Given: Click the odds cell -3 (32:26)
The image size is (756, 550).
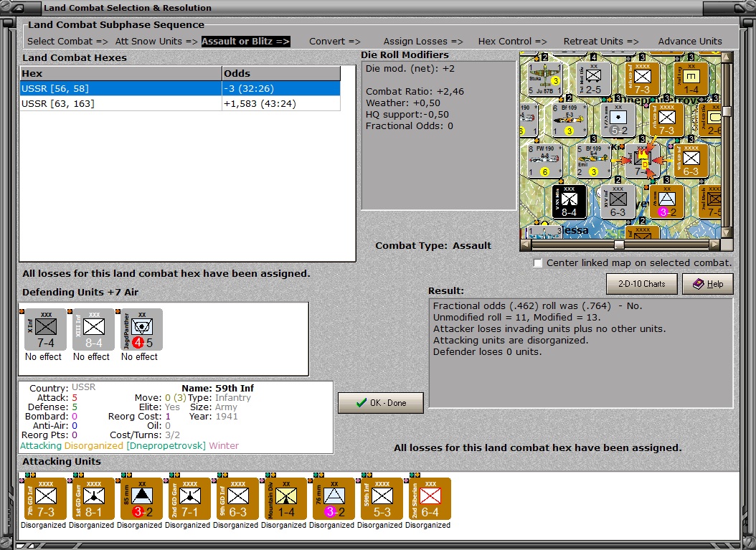Looking at the screenshot, I should coord(281,89).
